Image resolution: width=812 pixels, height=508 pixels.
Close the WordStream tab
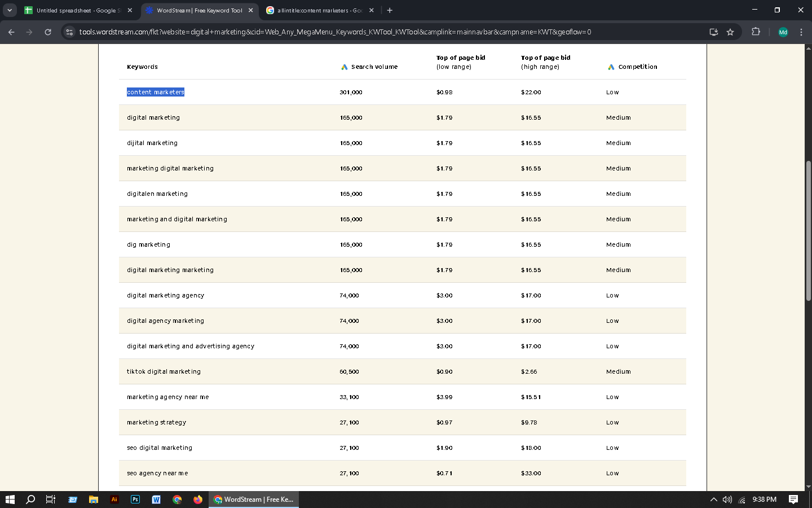251,10
